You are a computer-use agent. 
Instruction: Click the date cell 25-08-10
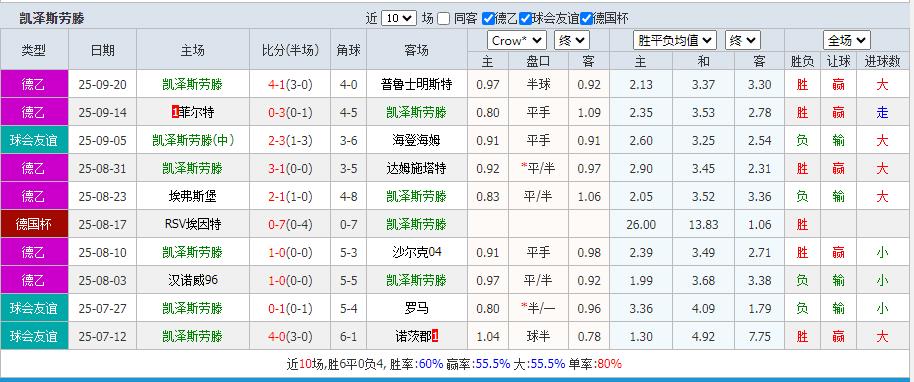pos(103,253)
